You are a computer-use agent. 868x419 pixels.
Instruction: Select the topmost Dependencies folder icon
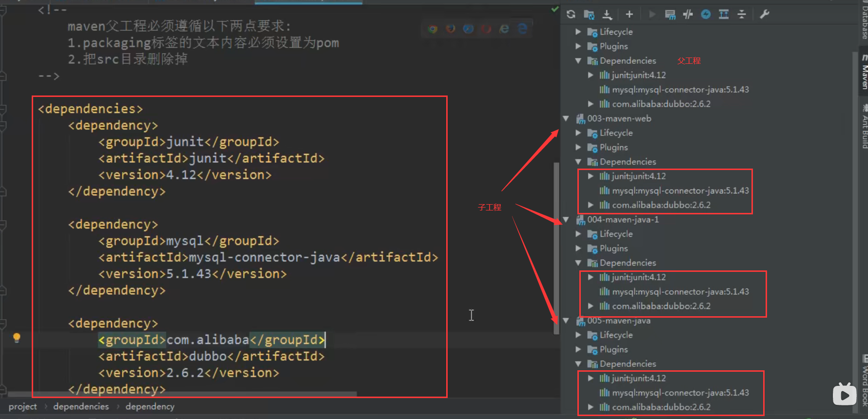592,61
